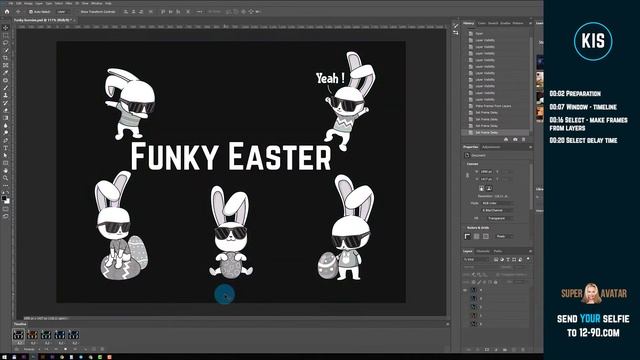Image resolution: width=640 pixels, height=360 pixels.
Task: Play the Timeline animation
Action: click(x=65, y=349)
